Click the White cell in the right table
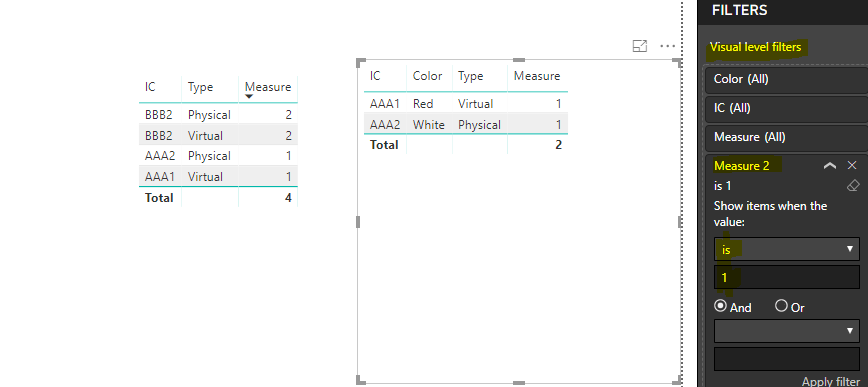The image size is (868, 387). tap(428, 125)
